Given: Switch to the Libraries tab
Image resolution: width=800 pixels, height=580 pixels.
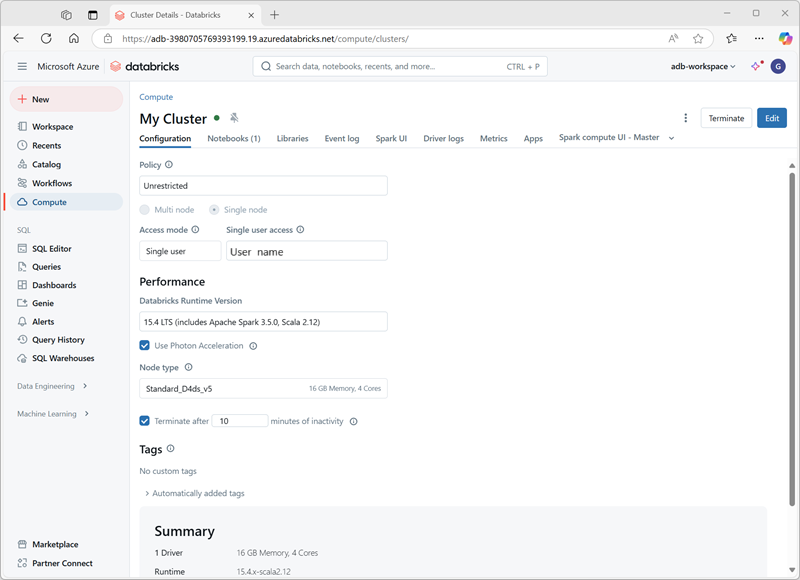Looking at the screenshot, I should [293, 138].
